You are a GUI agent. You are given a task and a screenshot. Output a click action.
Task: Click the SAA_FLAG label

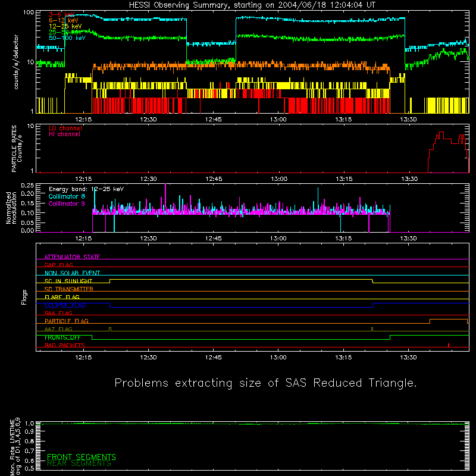tap(58, 313)
